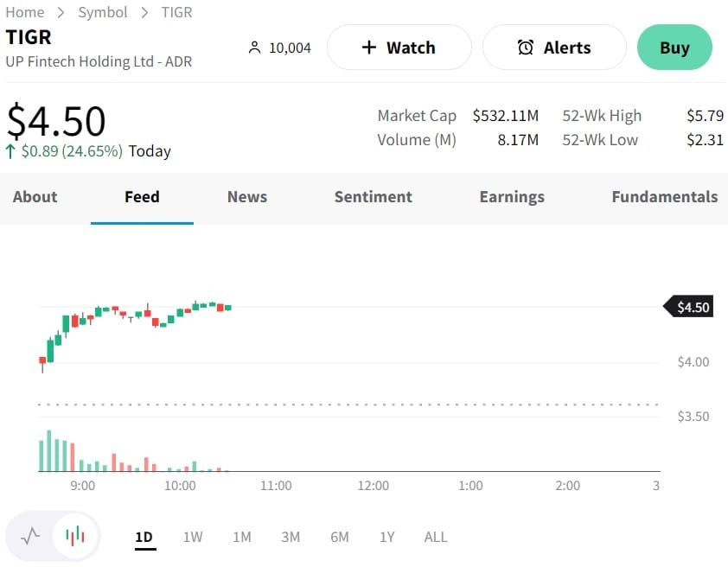
Task: Switch to the News tab
Action: pos(247,197)
